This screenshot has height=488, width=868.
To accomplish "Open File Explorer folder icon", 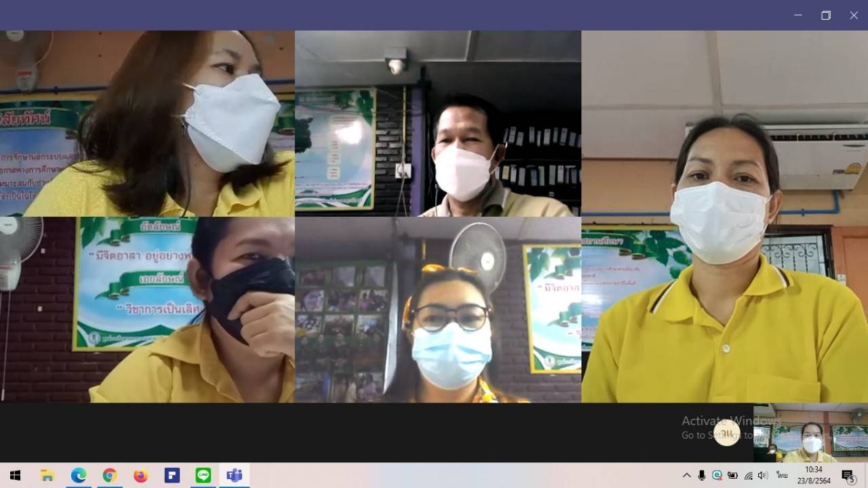I will 47,476.
